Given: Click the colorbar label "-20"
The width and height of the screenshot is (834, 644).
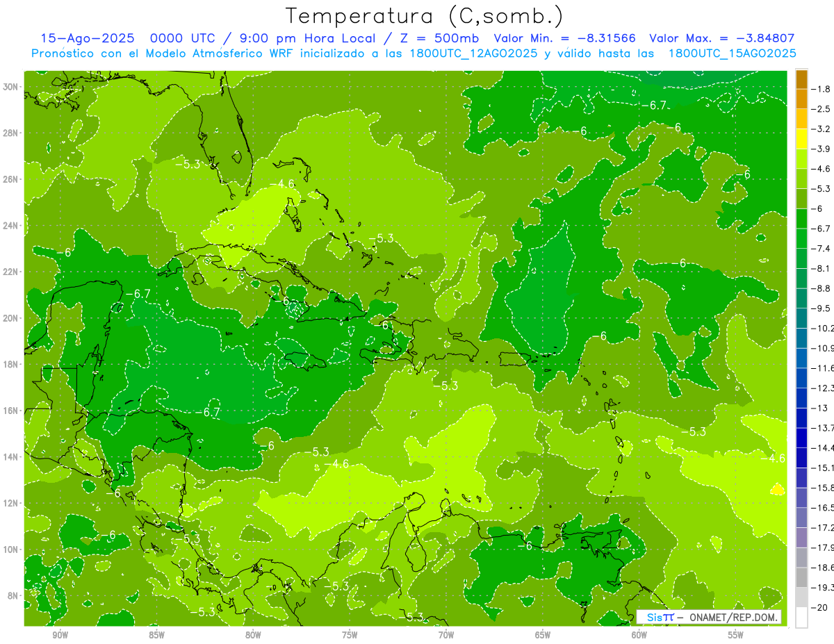Looking at the screenshot, I should [819, 607].
